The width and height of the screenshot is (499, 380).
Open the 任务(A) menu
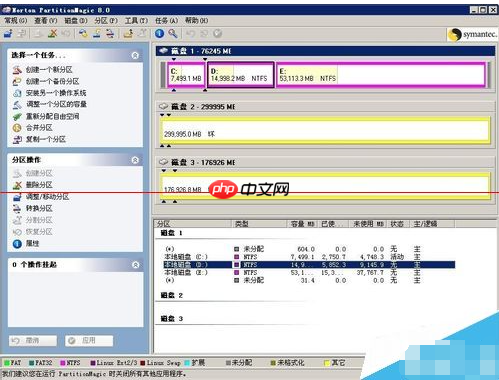(x=166, y=21)
